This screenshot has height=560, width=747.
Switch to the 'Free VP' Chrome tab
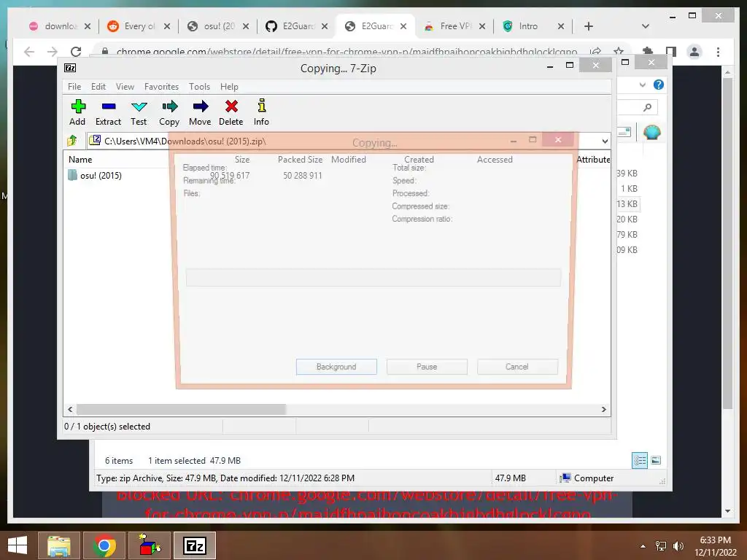pyautogui.click(x=454, y=26)
